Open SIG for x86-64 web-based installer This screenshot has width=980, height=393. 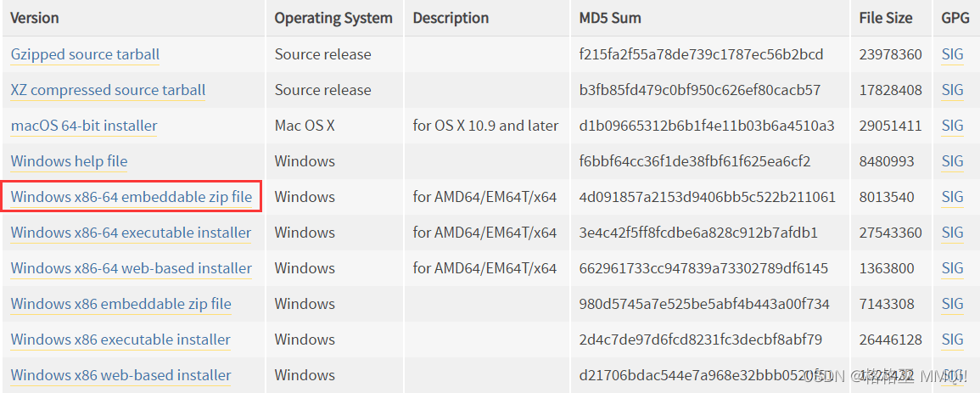coord(952,268)
